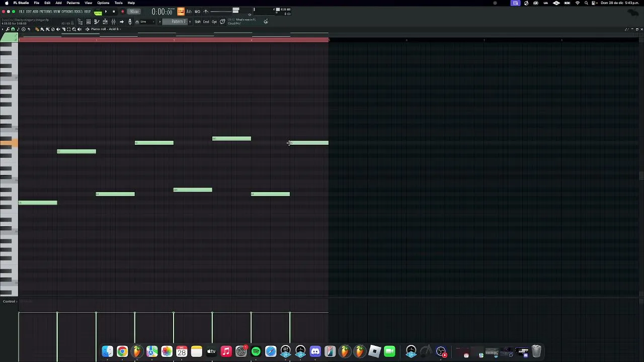Toggle the Pat/Song mode switch
The height and width of the screenshot is (362, 644).
tap(98, 12)
